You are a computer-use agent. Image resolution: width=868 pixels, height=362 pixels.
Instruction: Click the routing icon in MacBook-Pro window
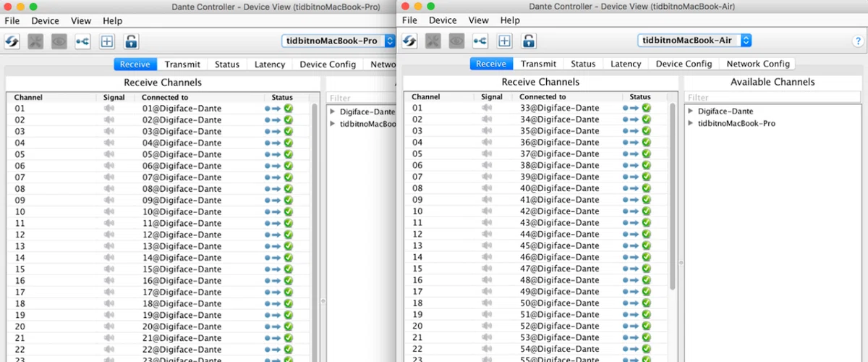pyautogui.click(x=82, y=41)
